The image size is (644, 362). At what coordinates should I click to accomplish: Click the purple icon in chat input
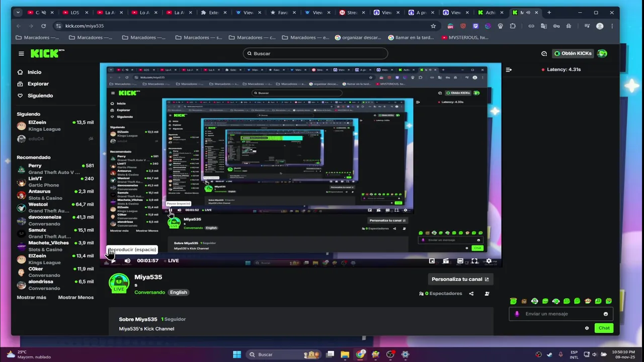point(517,314)
